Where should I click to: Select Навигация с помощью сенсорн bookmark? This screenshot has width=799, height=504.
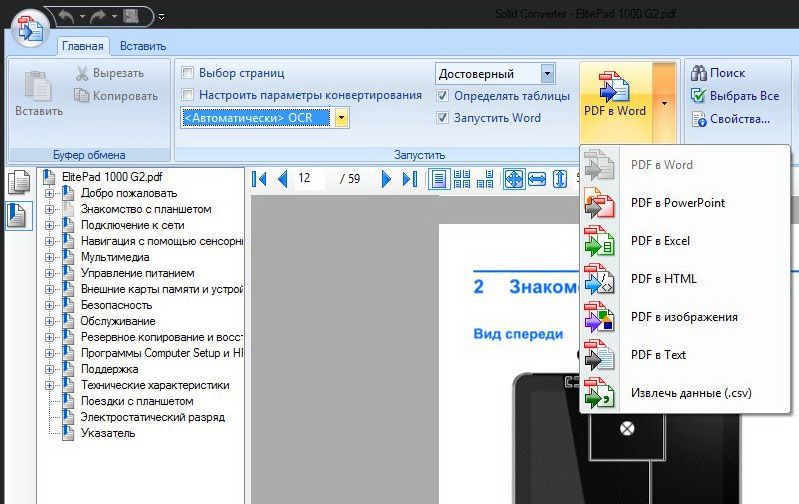pos(162,241)
